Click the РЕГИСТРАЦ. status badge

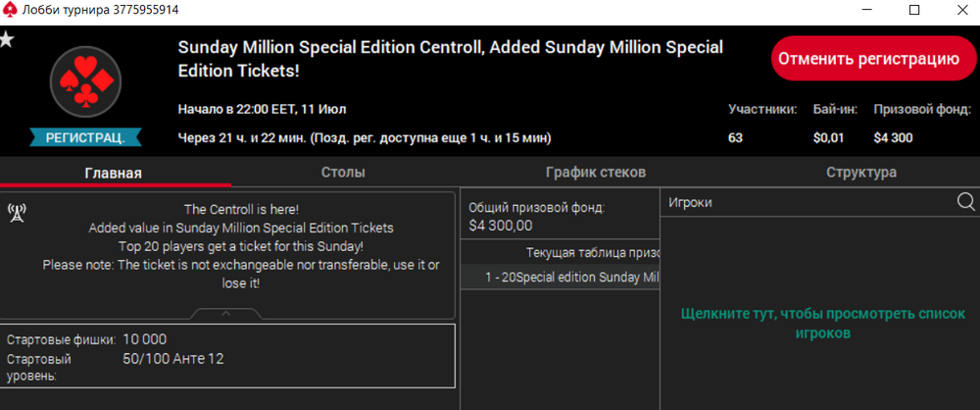[x=85, y=137]
